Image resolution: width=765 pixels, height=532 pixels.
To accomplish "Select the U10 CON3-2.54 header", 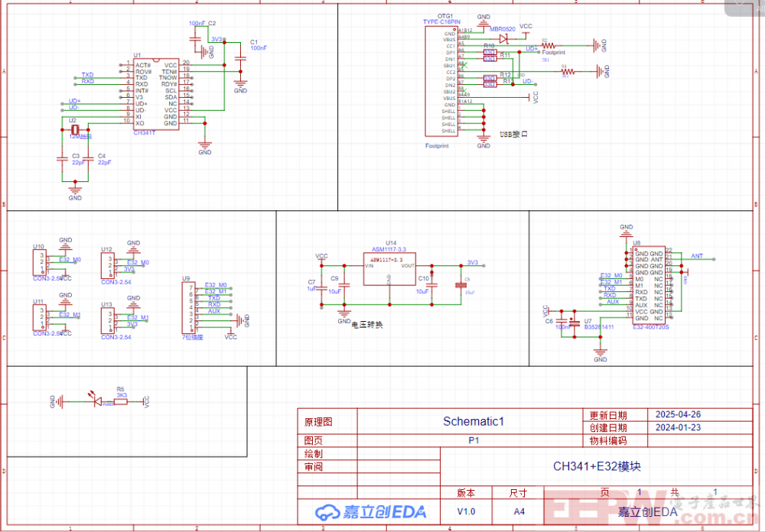I will tap(40, 262).
